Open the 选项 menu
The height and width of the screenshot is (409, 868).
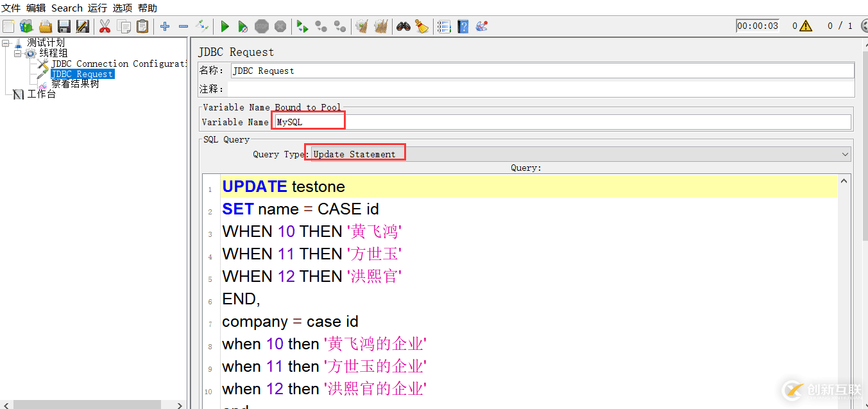[123, 8]
